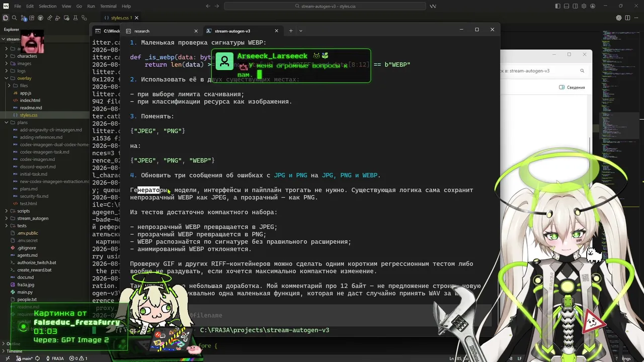This screenshot has width=644, height=362.
Task: Open the Explorer view icon
Action: [6, 18]
